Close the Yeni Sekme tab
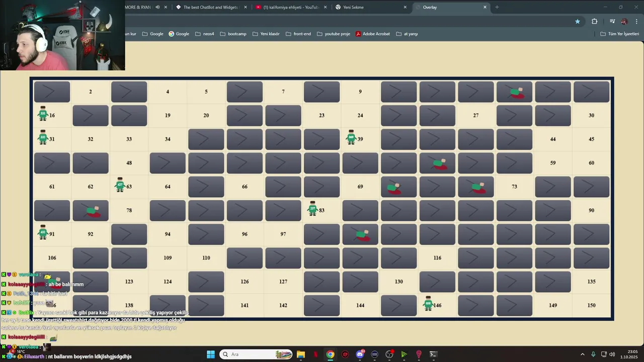 405,7
